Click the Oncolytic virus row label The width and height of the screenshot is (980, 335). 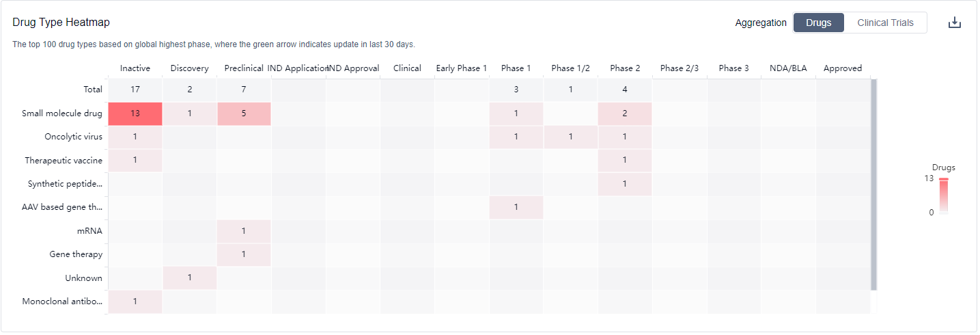(73, 137)
